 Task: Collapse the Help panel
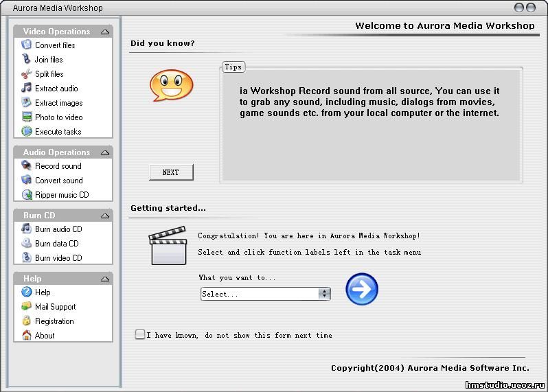point(105,279)
